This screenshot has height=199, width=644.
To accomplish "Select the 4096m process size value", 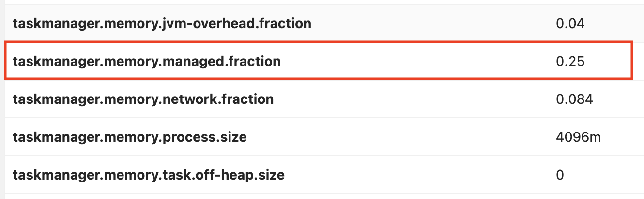I will point(578,137).
